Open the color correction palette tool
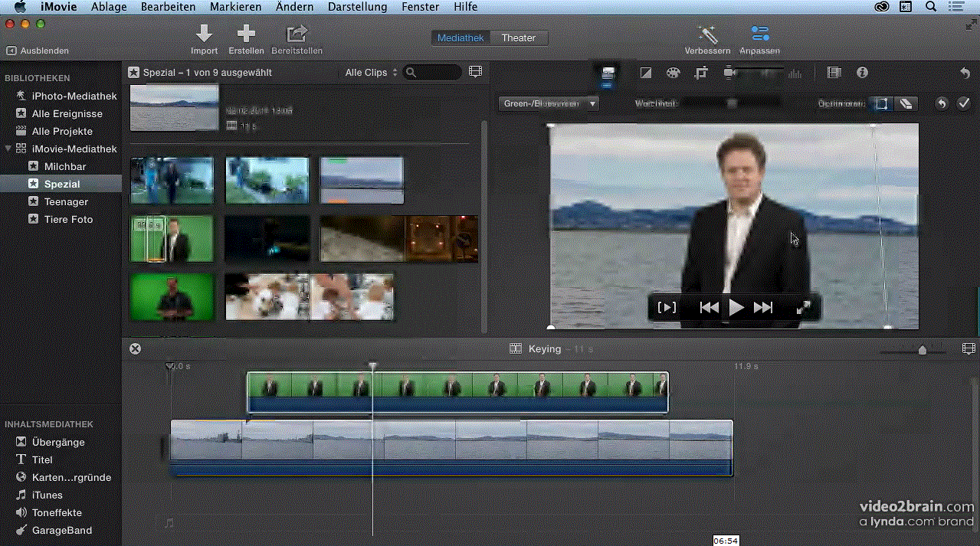The width and height of the screenshot is (980, 546). [673, 74]
